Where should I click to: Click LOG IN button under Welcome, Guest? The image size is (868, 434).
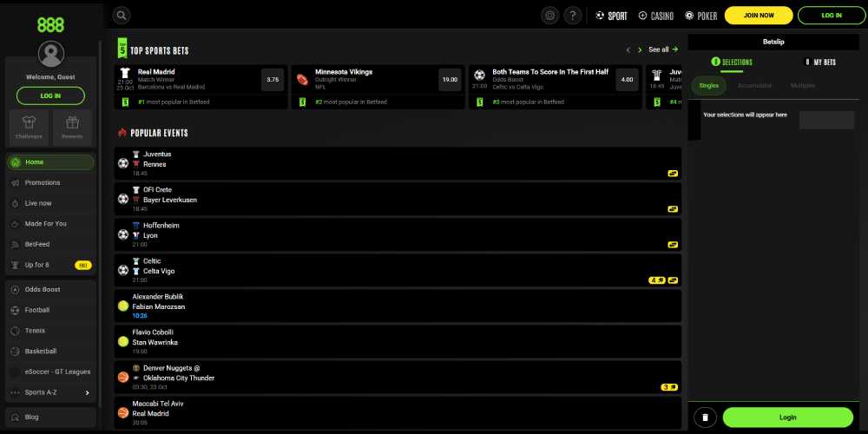tap(50, 95)
